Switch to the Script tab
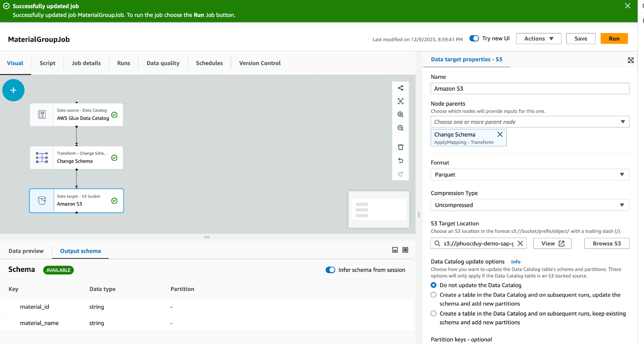The width and height of the screenshot is (644, 344). tap(47, 63)
